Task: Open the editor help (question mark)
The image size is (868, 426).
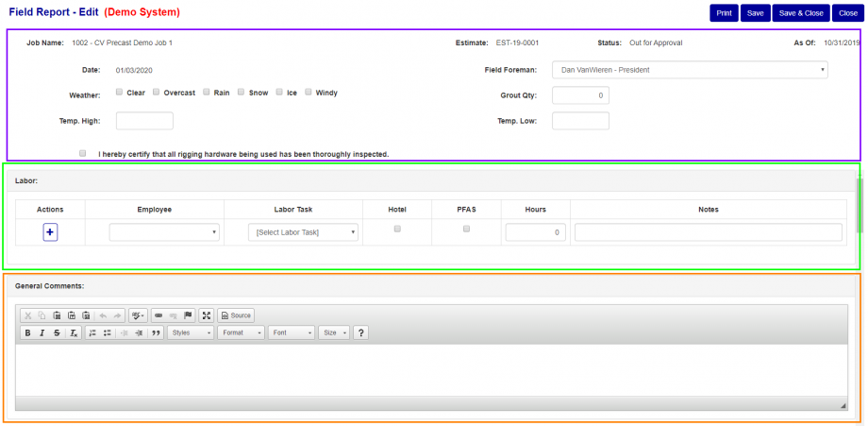Action: pyautogui.click(x=361, y=332)
